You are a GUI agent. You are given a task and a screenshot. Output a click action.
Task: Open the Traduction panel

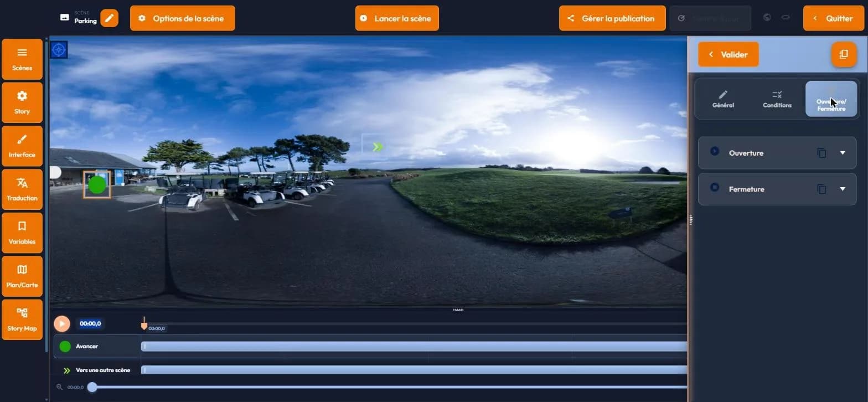click(x=22, y=189)
